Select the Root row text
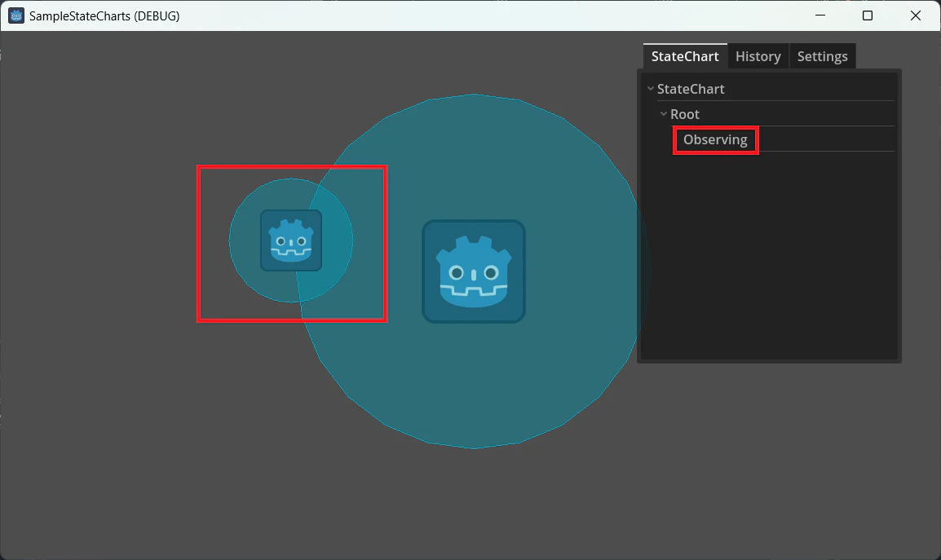 [x=685, y=114]
